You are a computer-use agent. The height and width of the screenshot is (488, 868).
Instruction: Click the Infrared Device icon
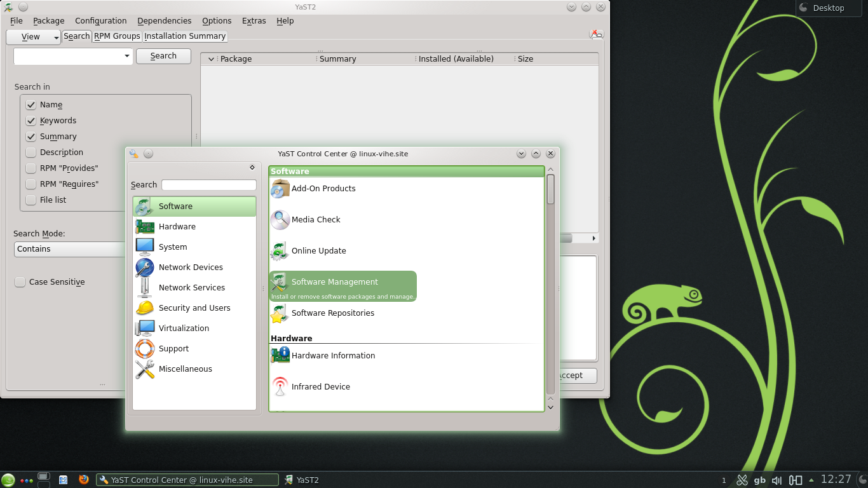tap(280, 387)
